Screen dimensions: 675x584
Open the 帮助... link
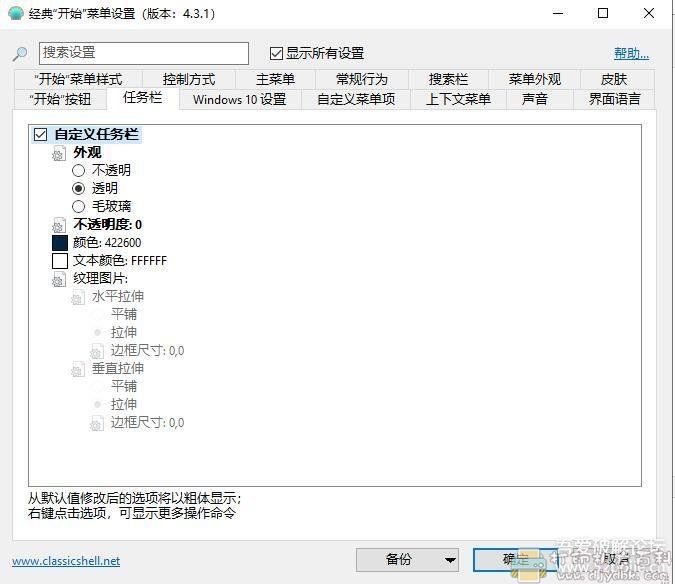[x=631, y=54]
